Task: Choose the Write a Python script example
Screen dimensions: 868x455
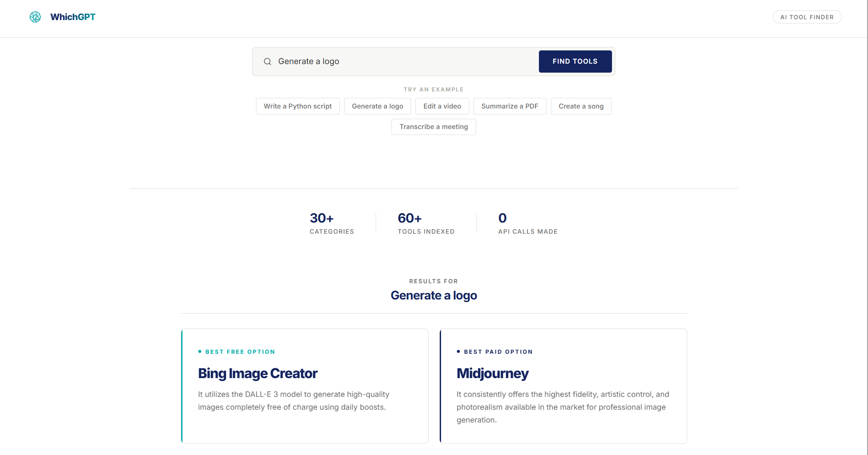Action: [x=298, y=106]
